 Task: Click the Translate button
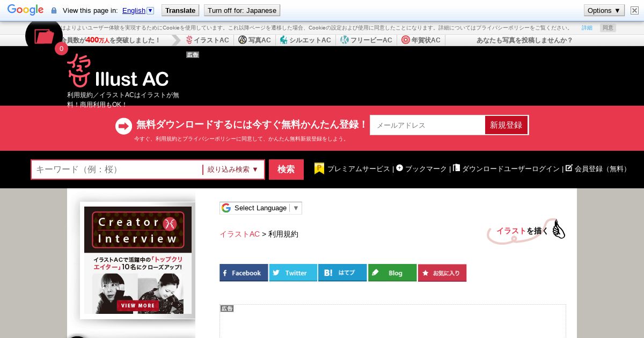(180, 10)
